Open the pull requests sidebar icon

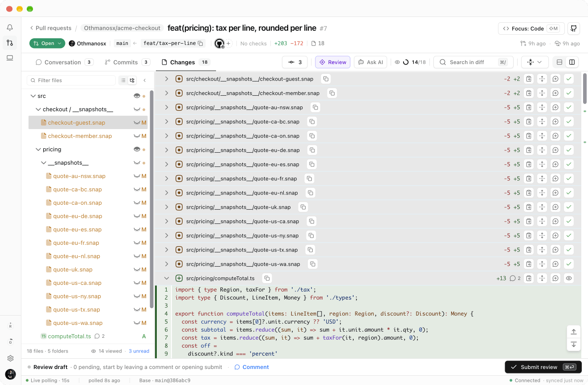(x=10, y=43)
